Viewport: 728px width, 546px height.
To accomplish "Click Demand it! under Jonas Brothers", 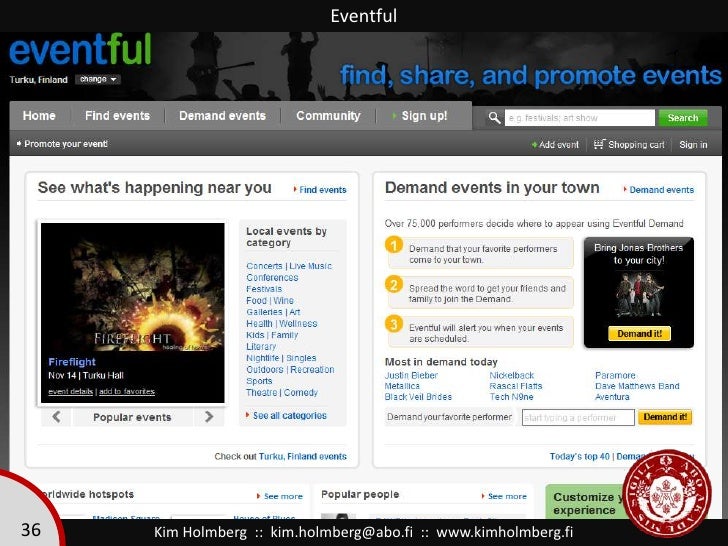I will [x=639, y=333].
